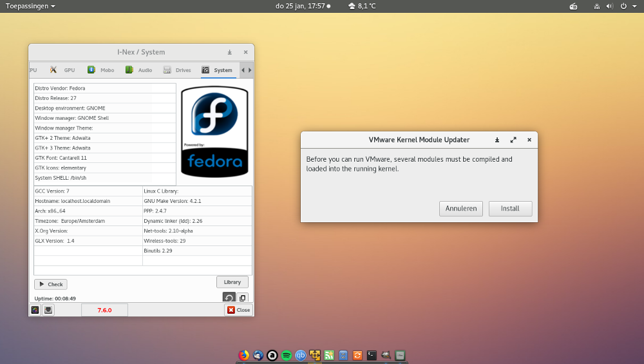This screenshot has height=364, width=644.
Task: Select 'System SHELL: /bin/sh' row
Action: 105,178
